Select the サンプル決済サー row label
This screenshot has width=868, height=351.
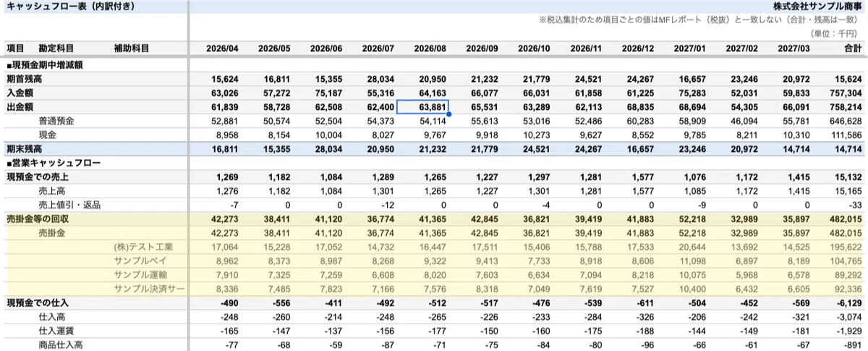pyautogui.click(x=149, y=289)
